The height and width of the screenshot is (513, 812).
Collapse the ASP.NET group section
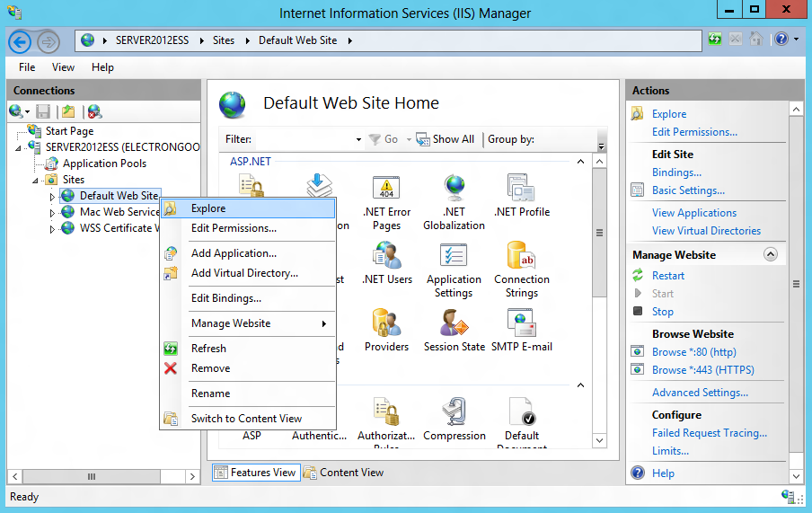(580, 162)
